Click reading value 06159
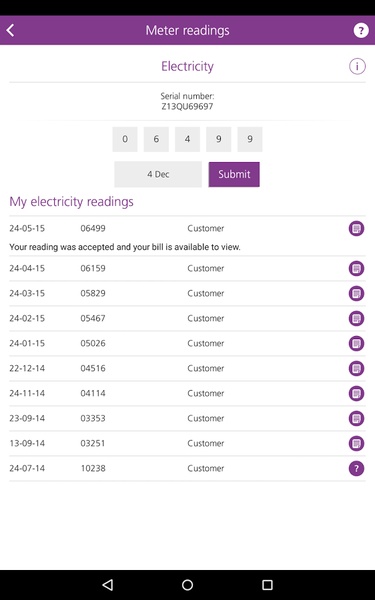Screen dimensions: 375x600 coord(93,268)
